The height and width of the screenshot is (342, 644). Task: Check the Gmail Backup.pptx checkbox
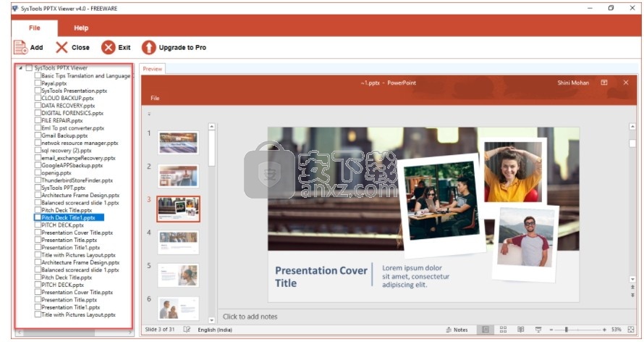click(x=38, y=135)
